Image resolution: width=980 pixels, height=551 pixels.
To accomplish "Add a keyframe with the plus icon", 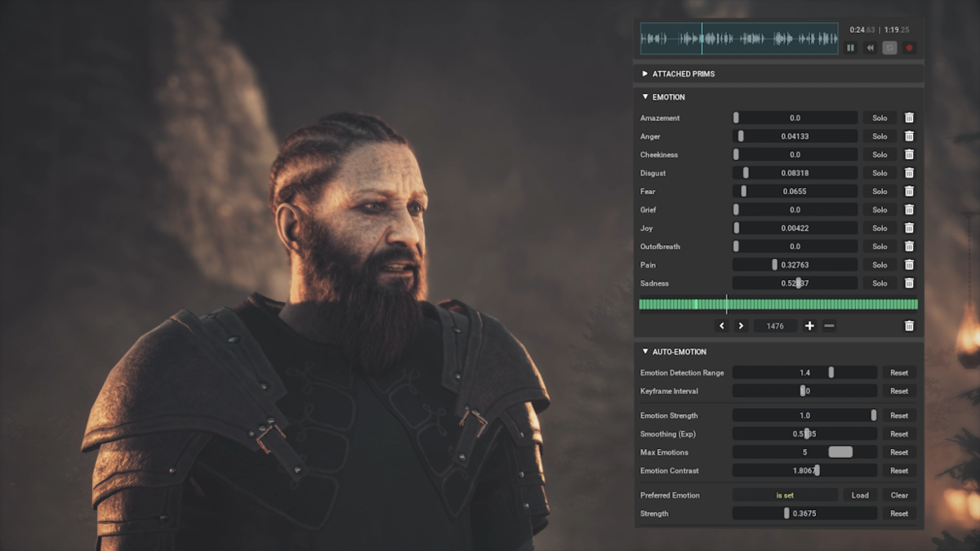I will point(809,326).
